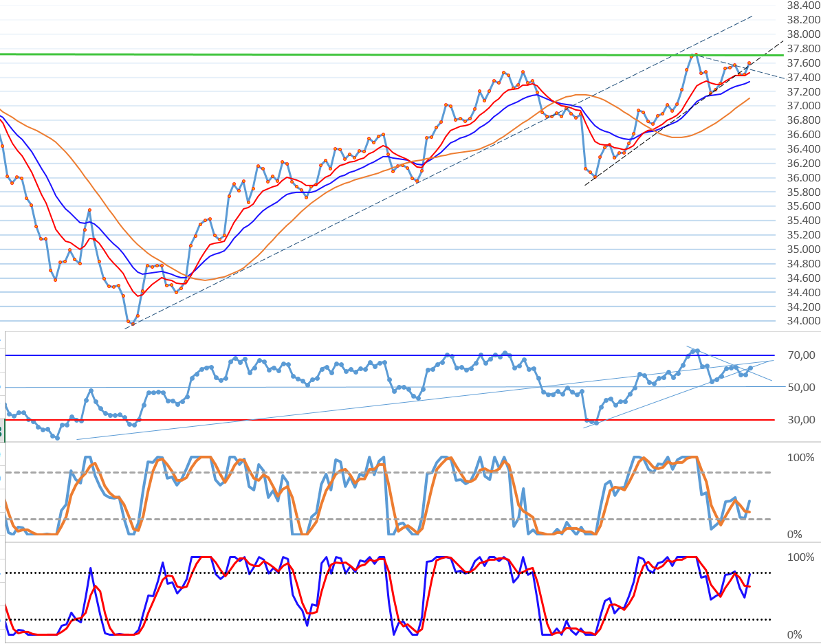Click the 34.000 price label
The image size is (821, 644).
pos(804,320)
